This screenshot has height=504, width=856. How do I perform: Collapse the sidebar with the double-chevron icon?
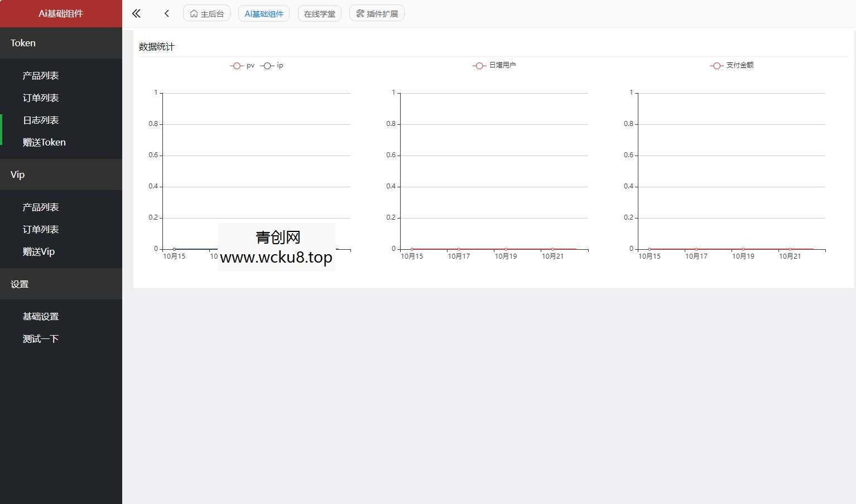tap(136, 13)
